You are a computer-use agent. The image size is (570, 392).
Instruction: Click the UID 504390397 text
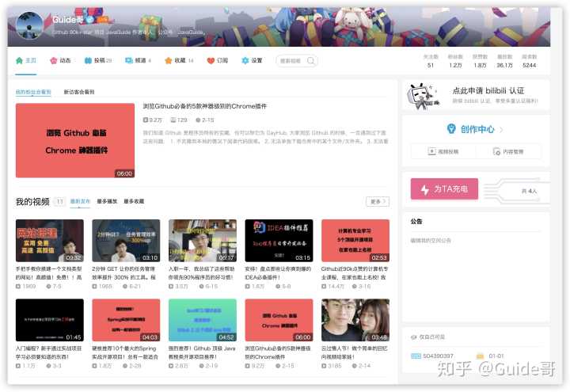[438, 356]
